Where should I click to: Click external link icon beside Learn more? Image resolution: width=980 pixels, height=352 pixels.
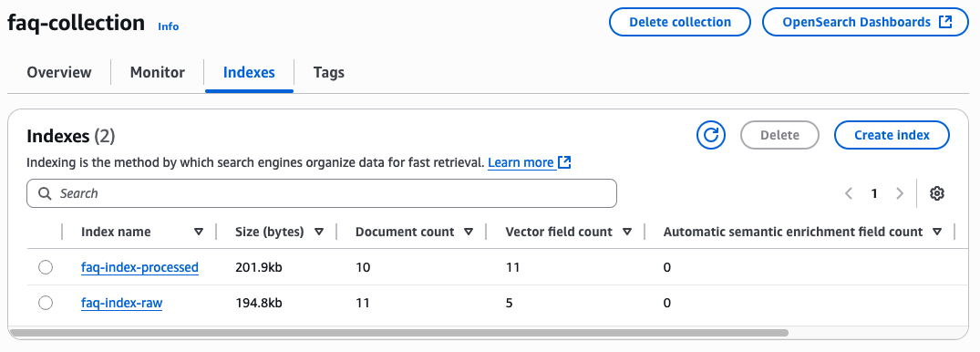point(564,162)
